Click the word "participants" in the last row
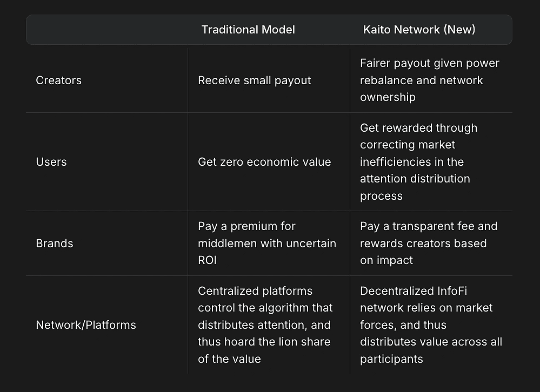 pyautogui.click(x=391, y=359)
